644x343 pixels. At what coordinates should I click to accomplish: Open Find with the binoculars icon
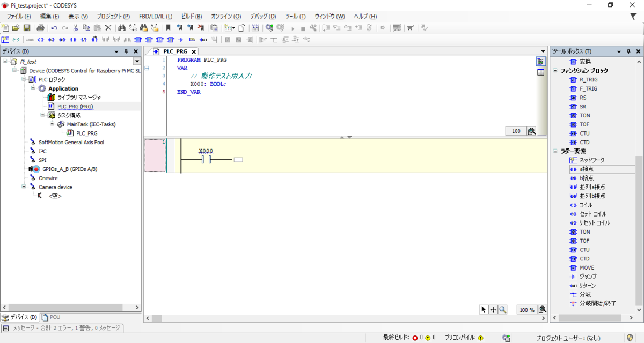122,28
